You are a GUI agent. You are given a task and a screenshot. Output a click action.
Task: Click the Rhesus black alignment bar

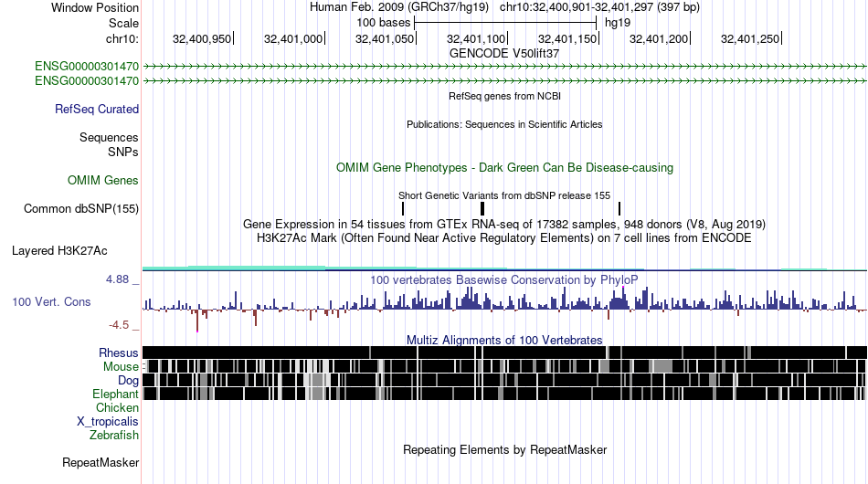coord(504,352)
